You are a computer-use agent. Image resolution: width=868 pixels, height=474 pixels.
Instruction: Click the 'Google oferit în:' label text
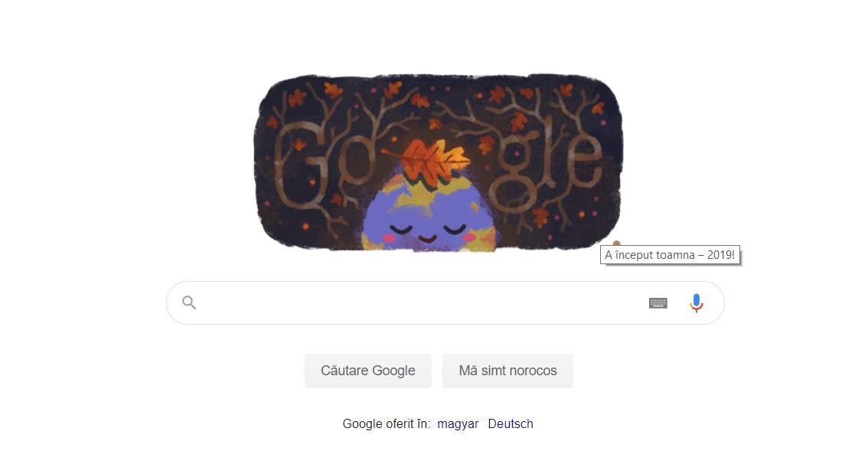387,423
